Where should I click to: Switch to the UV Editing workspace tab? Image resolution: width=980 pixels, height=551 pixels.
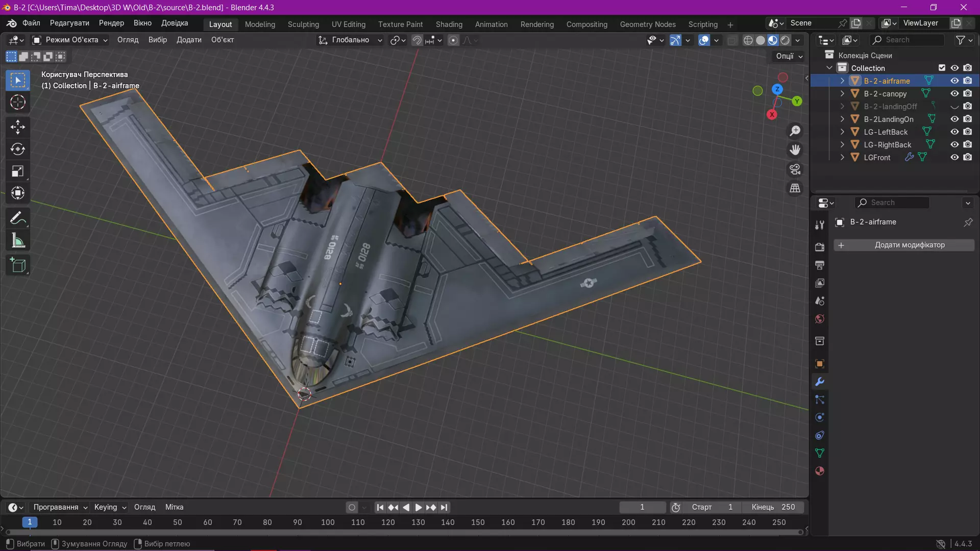[348, 24]
